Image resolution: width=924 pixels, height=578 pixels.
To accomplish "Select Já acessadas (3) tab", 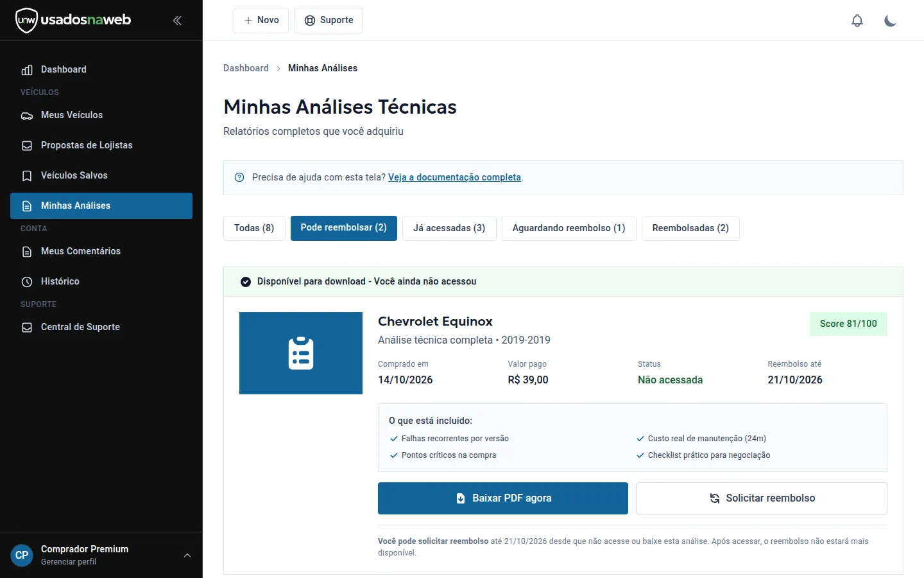I will click(x=449, y=228).
